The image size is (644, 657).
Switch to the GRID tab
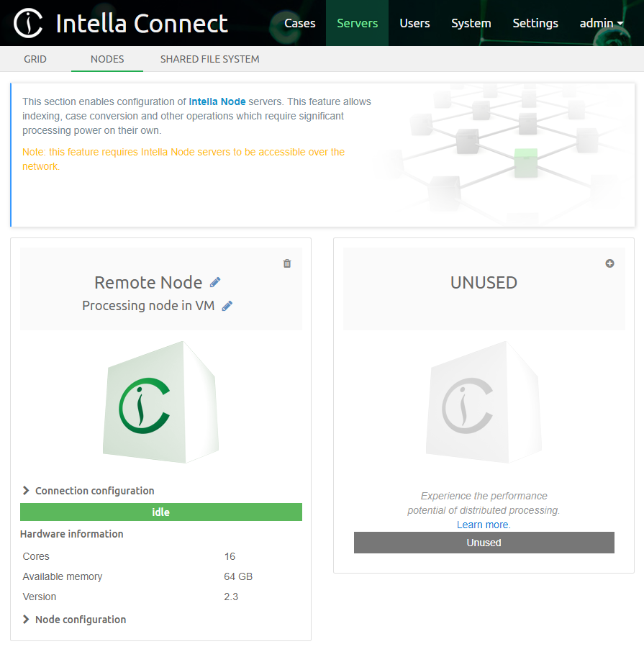pyautogui.click(x=35, y=59)
